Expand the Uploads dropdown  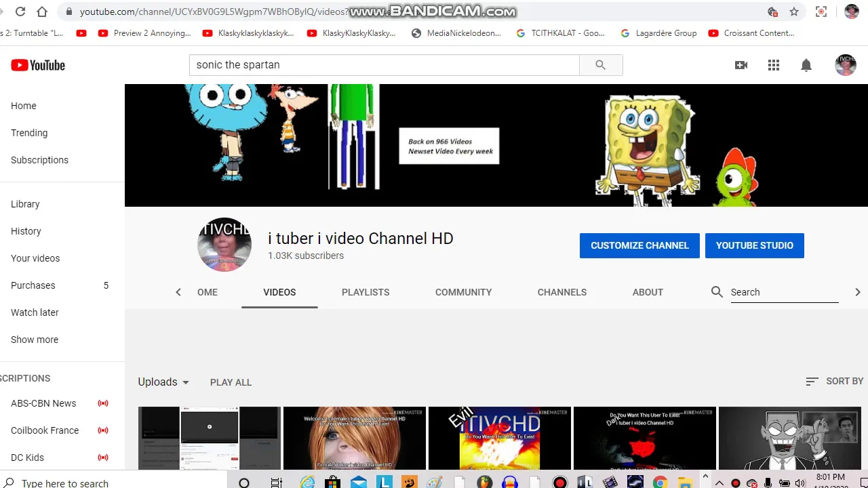coord(163,382)
